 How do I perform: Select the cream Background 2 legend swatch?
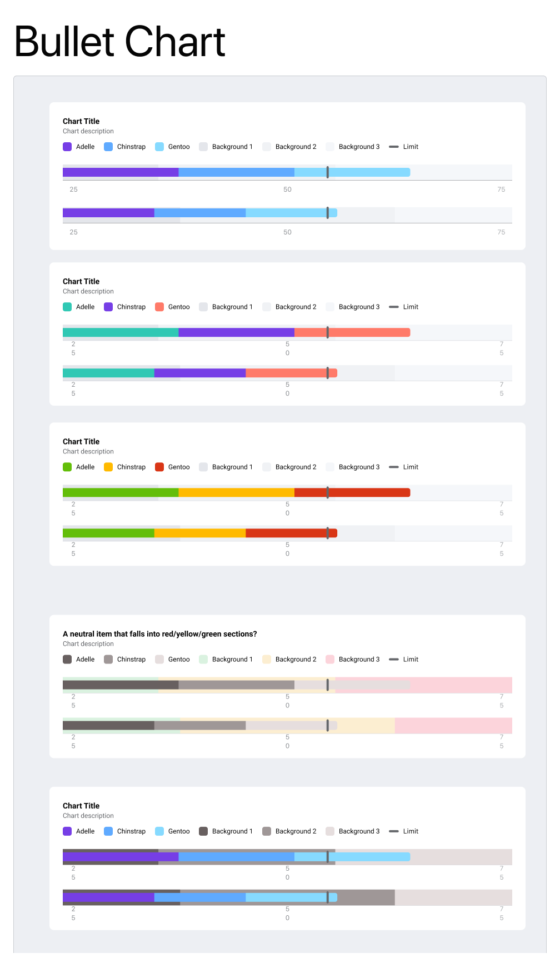pos(267,659)
